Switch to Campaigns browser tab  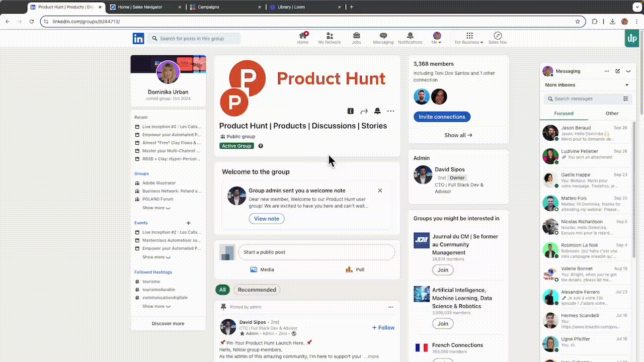pyautogui.click(x=223, y=7)
